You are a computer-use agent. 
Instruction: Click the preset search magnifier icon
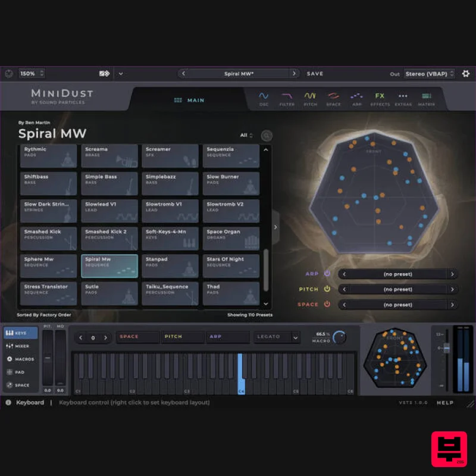point(267,135)
